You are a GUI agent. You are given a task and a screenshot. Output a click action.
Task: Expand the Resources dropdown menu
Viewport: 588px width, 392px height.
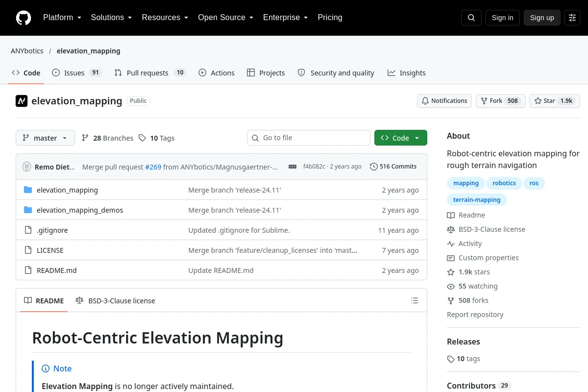tap(165, 18)
